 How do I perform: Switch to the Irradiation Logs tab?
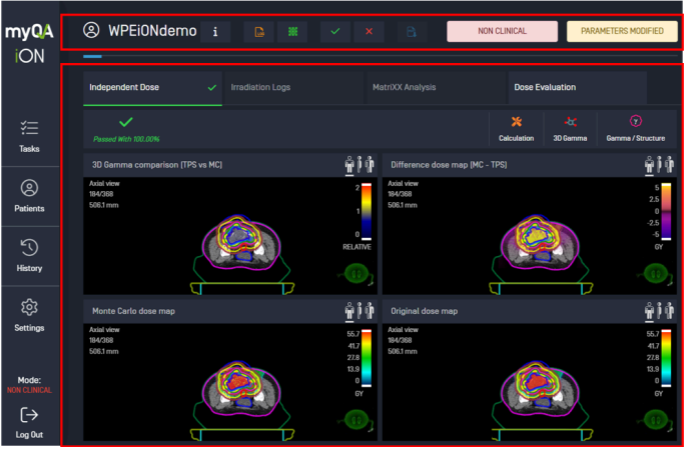pos(261,88)
